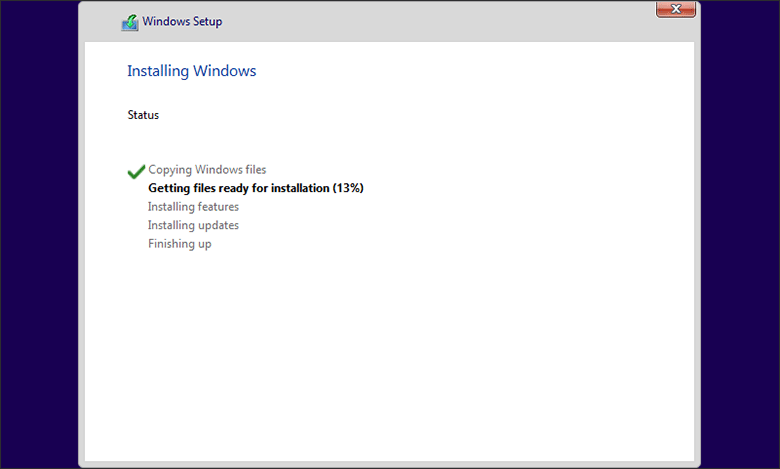
Task: Close the Windows Setup dialog
Action: [x=676, y=9]
